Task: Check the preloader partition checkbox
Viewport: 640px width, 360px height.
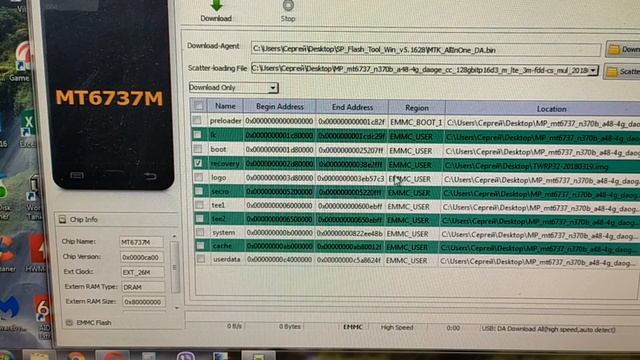Action: pos(198,120)
